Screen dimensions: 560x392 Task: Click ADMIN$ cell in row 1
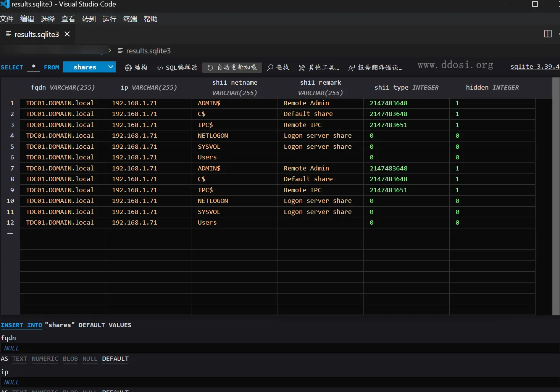[x=235, y=103]
